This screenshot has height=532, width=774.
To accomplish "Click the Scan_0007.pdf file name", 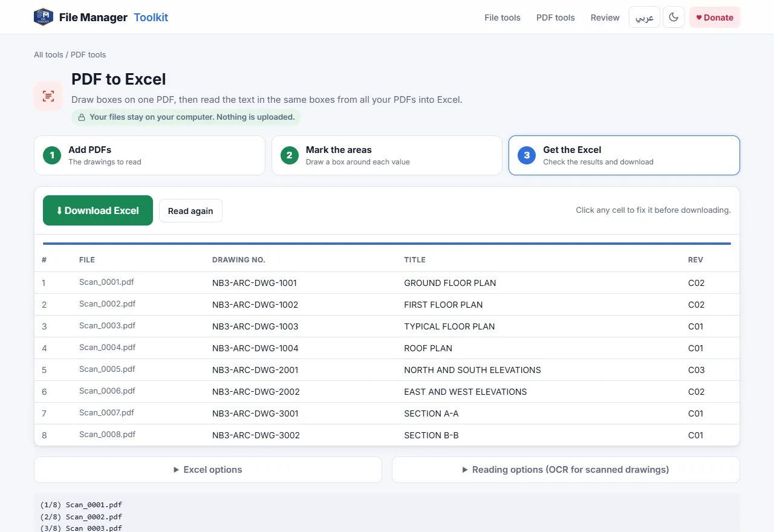I will coord(106,413).
